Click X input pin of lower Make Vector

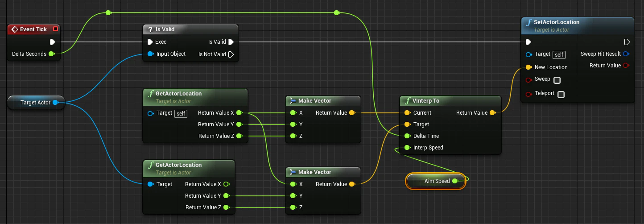[293, 184]
